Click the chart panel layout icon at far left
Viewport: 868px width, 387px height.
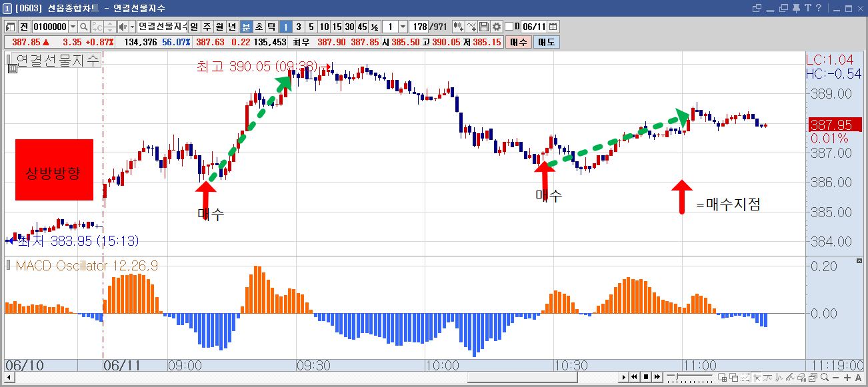coord(11,27)
